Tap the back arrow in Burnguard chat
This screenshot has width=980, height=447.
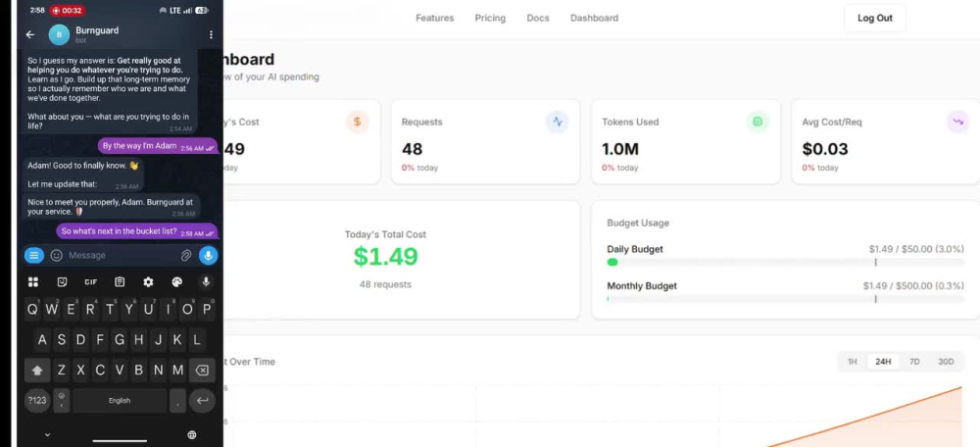point(30,35)
